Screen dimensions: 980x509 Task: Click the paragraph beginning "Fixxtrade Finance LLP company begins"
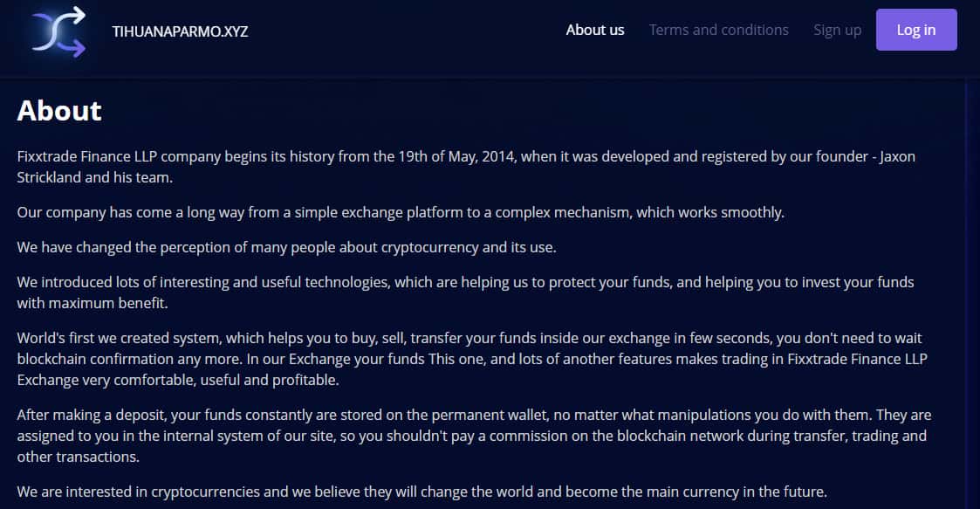349,157
